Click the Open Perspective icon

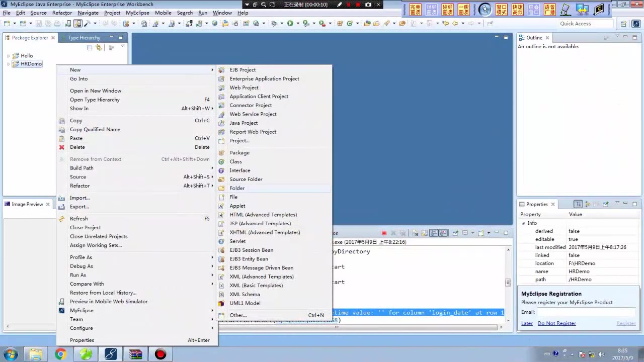(623, 24)
